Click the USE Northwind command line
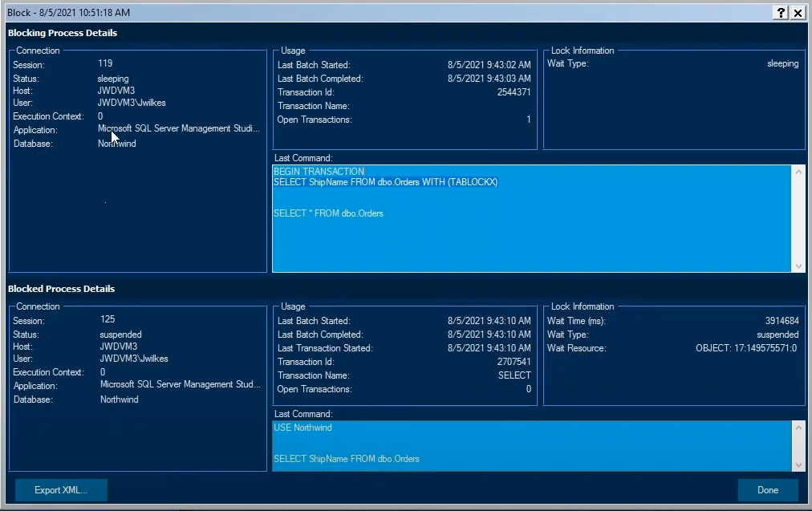 [x=303, y=428]
